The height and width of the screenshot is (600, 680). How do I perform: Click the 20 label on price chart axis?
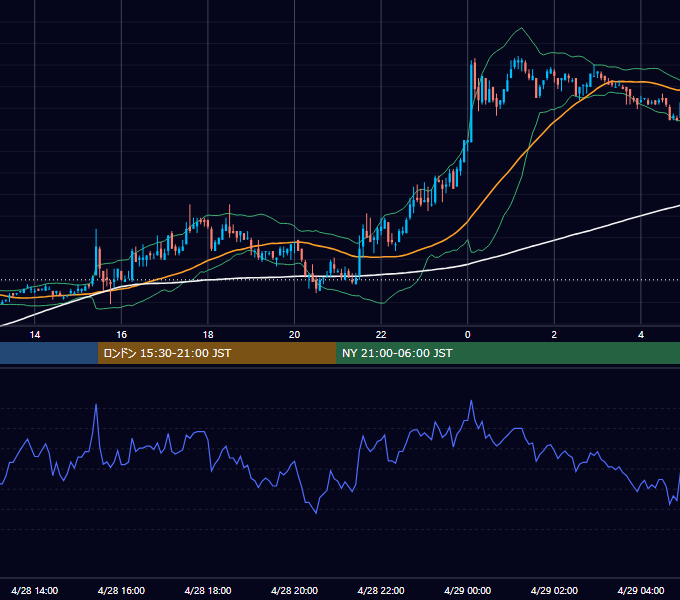[294, 335]
